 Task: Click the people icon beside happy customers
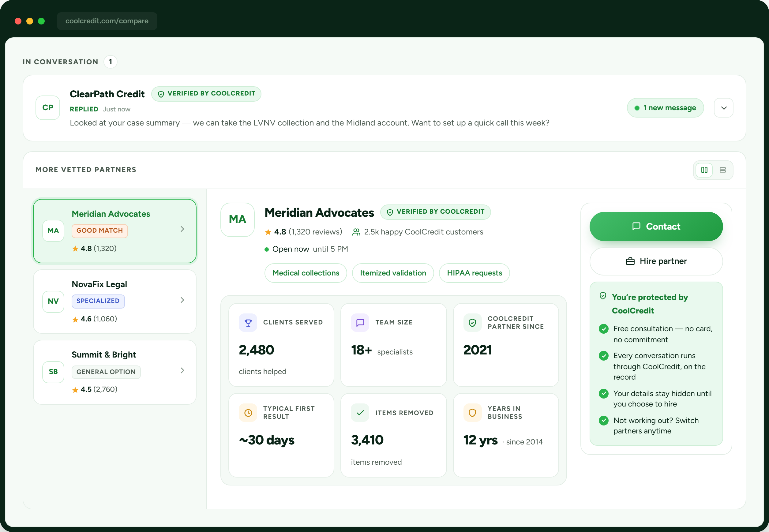coord(356,232)
